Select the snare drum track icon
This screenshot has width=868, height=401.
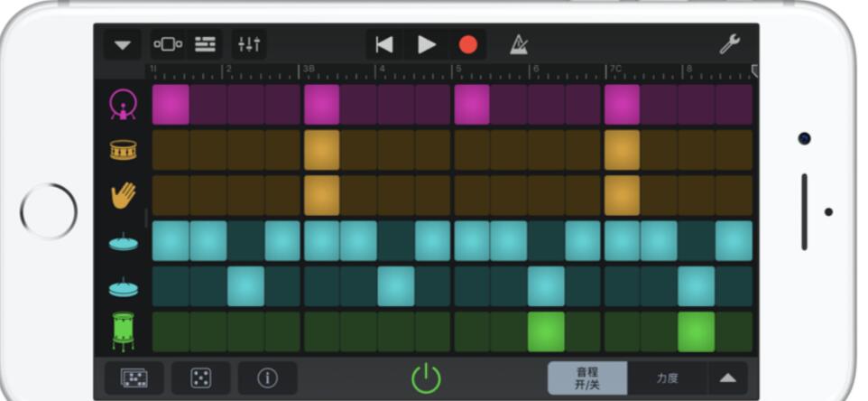(123, 150)
